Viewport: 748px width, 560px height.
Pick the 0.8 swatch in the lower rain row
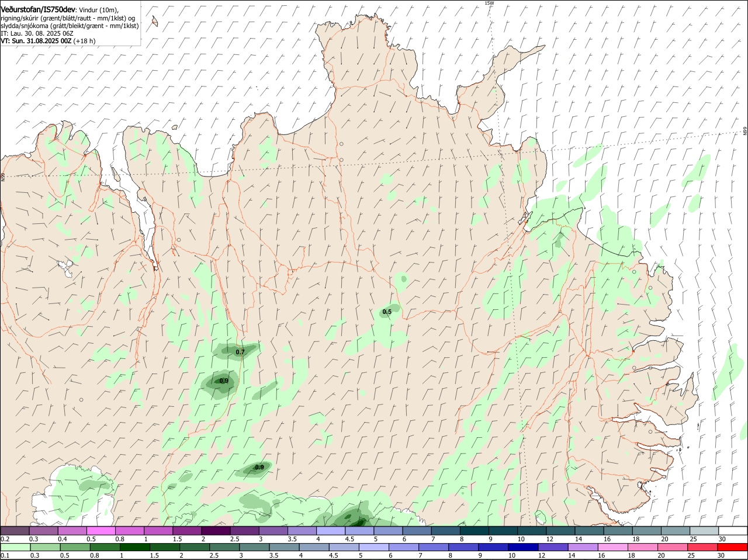(105, 547)
